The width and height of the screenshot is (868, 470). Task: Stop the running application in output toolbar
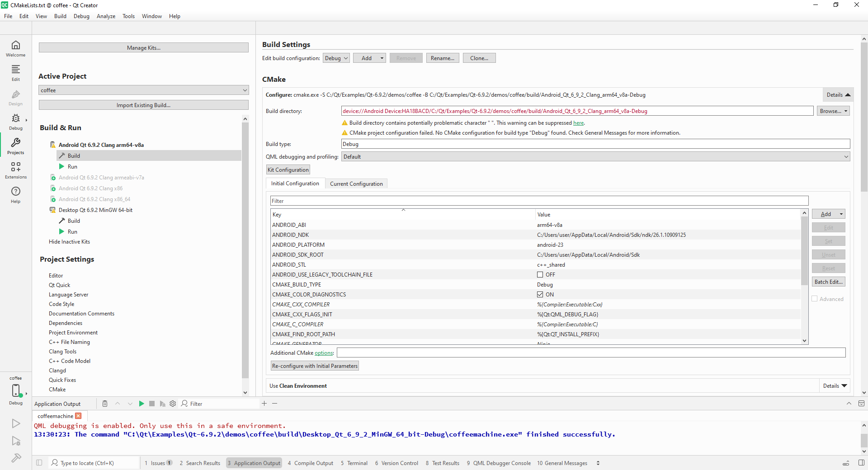point(152,404)
